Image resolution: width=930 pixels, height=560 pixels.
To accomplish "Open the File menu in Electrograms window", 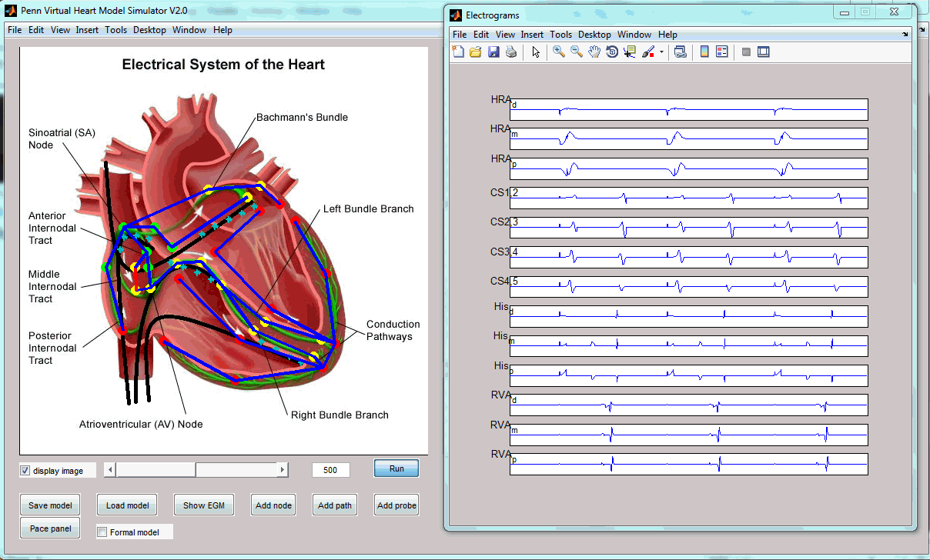I will pos(460,35).
